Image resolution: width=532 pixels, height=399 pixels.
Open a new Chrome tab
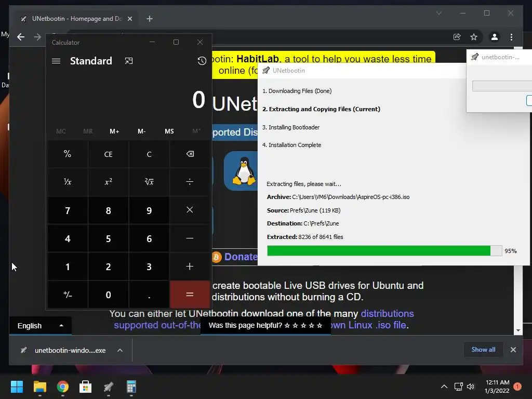[150, 19]
